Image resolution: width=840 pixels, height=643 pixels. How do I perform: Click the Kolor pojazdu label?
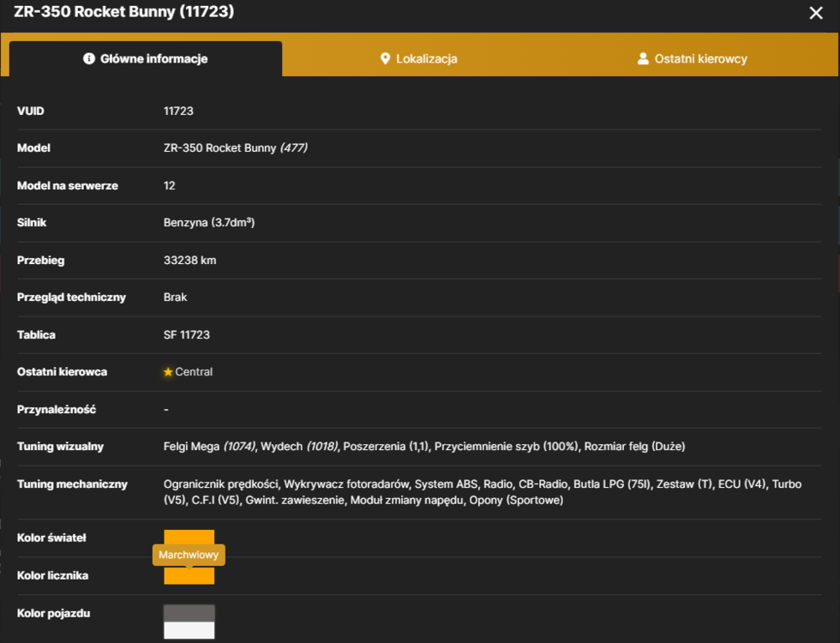pyautogui.click(x=53, y=614)
